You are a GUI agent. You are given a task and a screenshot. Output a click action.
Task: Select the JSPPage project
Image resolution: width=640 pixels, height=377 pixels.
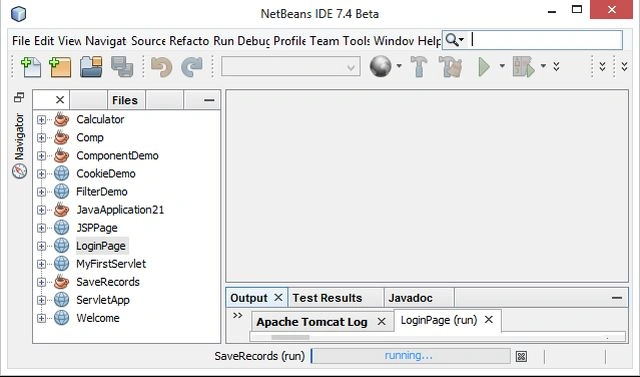click(x=97, y=228)
